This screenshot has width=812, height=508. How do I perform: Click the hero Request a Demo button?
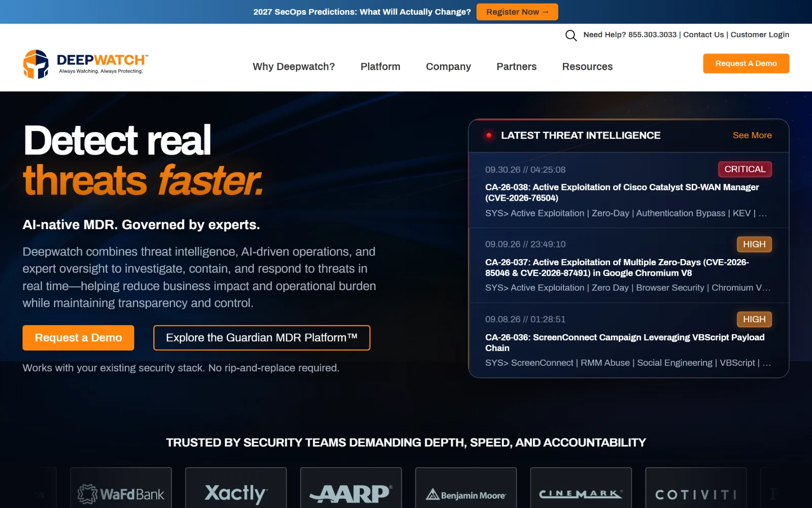pyautogui.click(x=78, y=338)
